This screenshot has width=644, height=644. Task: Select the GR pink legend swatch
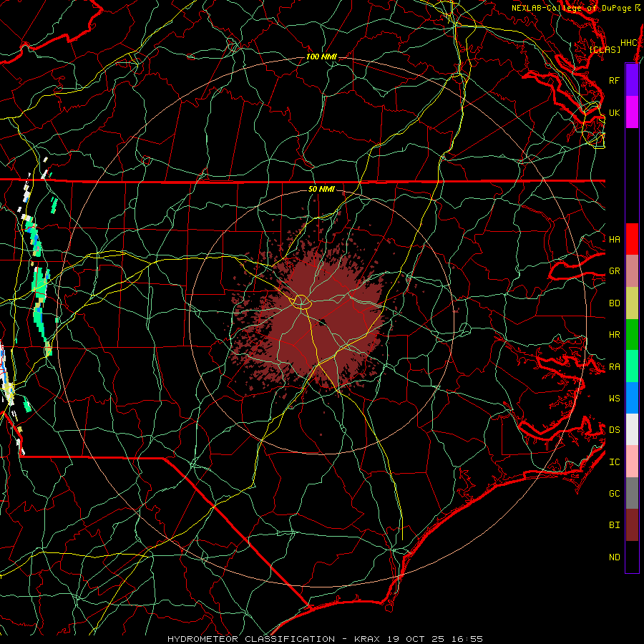tap(632, 271)
